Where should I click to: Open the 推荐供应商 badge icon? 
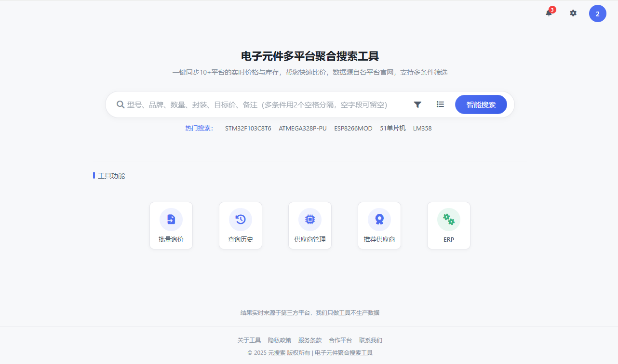(379, 219)
